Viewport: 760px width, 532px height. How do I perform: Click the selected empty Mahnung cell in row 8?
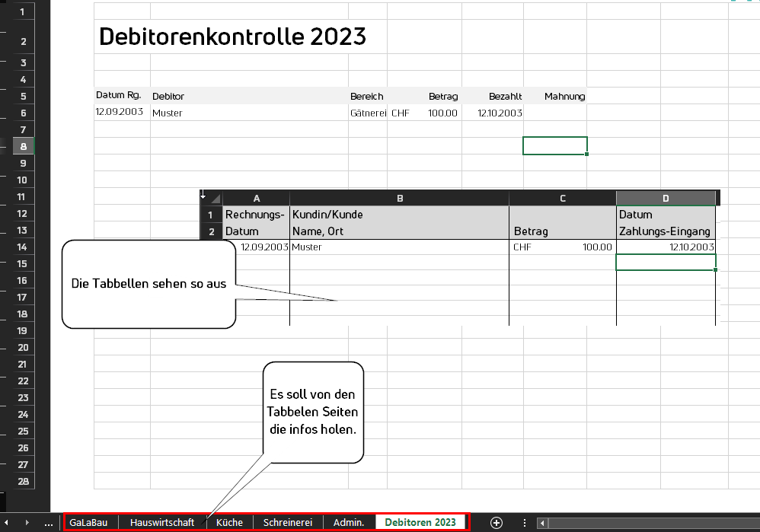pyautogui.click(x=555, y=146)
